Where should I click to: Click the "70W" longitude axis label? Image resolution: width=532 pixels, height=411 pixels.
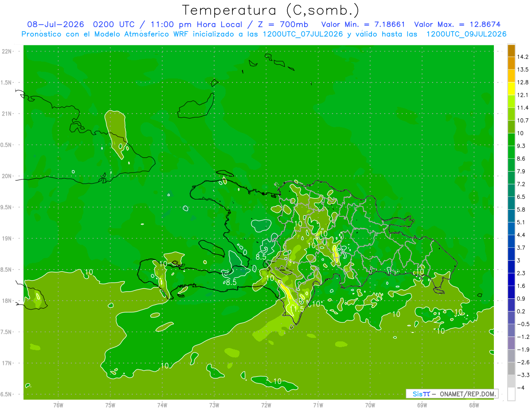point(370,405)
